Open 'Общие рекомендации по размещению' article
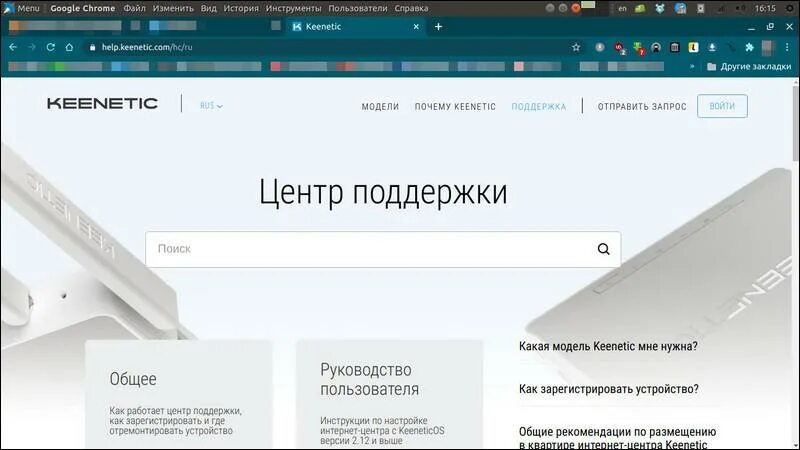This screenshot has height=450, width=800. pos(617,438)
